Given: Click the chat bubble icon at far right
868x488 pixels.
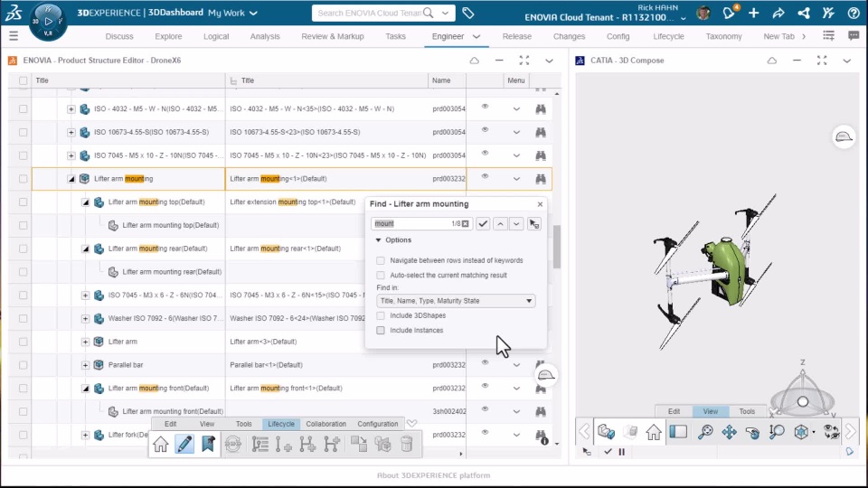Looking at the screenshot, I should click(854, 36).
